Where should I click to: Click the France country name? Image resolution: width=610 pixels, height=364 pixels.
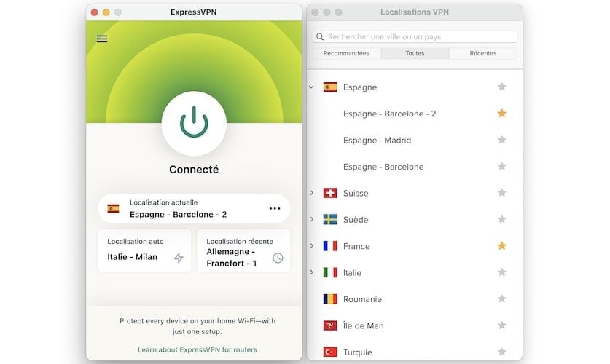click(x=356, y=246)
